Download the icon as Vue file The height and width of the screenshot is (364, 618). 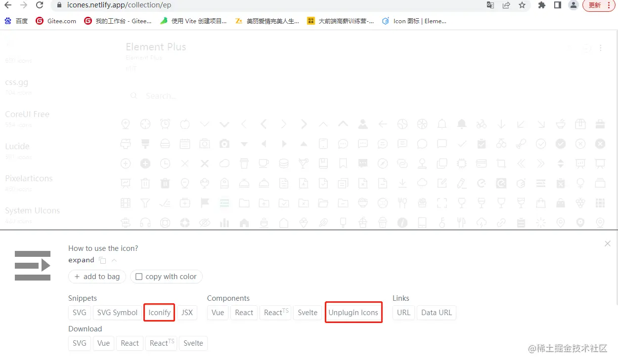(x=103, y=343)
